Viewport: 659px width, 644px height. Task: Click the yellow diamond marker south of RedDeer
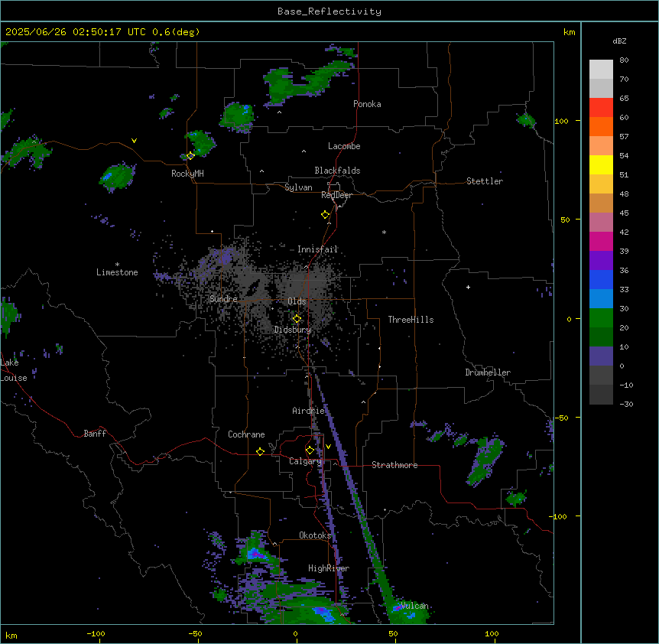point(325,215)
